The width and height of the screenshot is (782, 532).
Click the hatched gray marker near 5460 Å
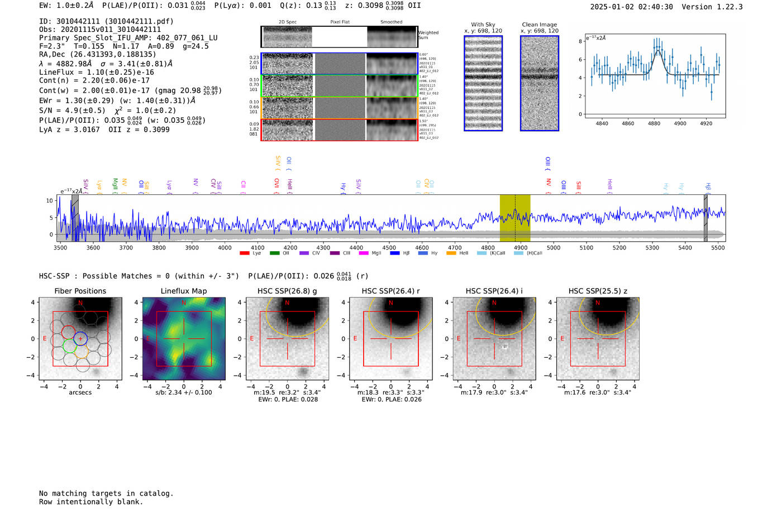coord(705,218)
